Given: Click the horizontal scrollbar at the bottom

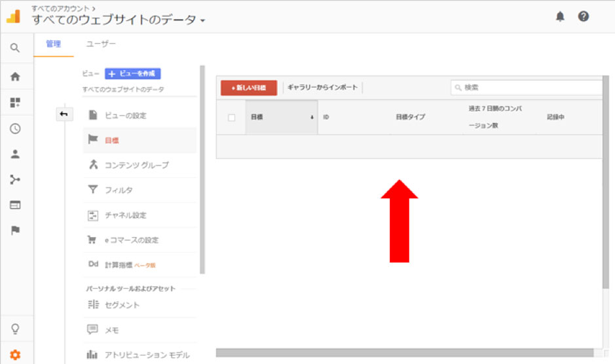Looking at the screenshot, I should point(406,353).
